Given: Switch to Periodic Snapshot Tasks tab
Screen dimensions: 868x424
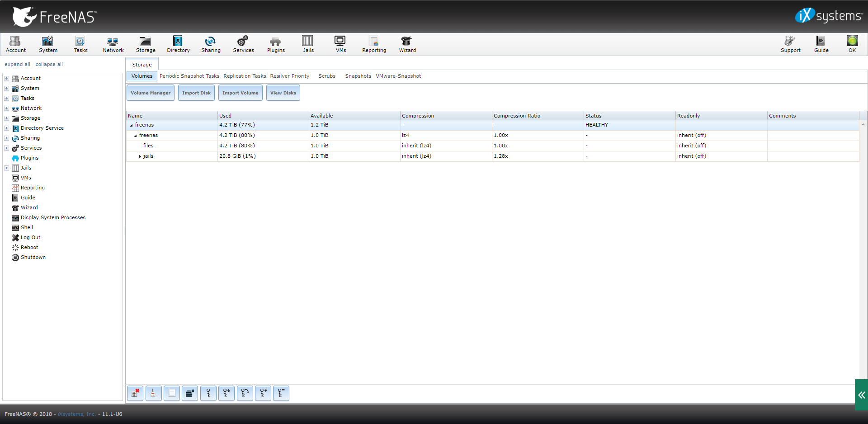Looking at the screenshot, I should point(189,76).
